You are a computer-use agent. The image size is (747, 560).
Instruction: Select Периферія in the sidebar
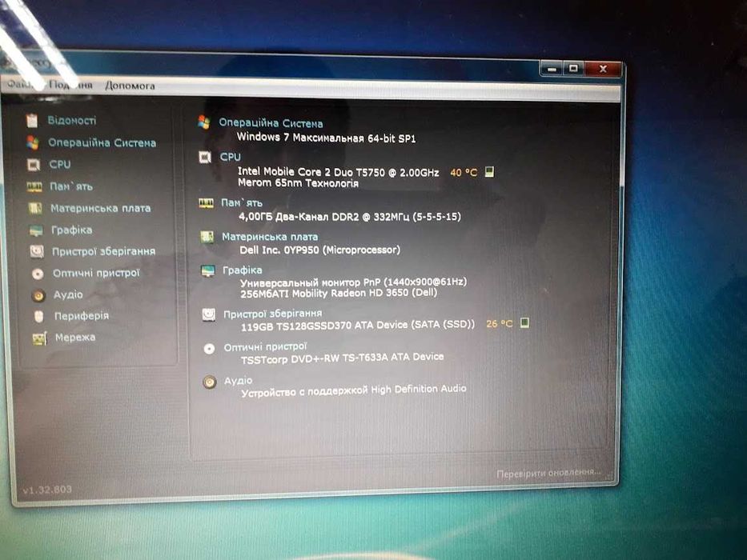[82, 316]
